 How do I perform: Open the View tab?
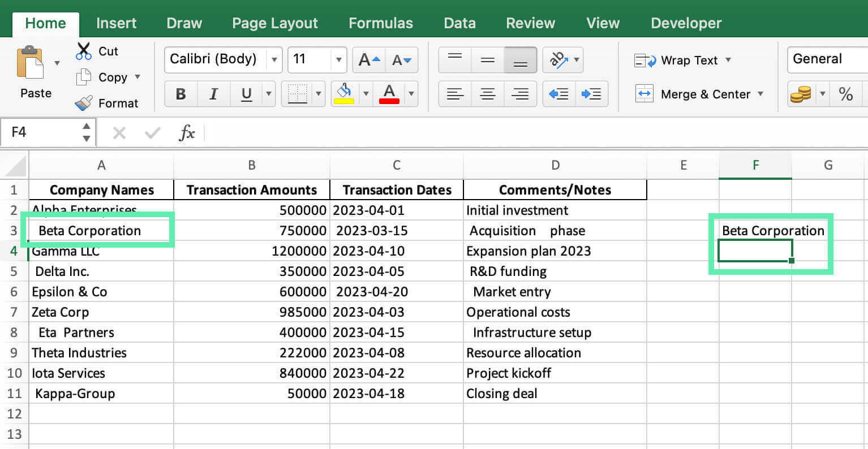click(603, 23)
